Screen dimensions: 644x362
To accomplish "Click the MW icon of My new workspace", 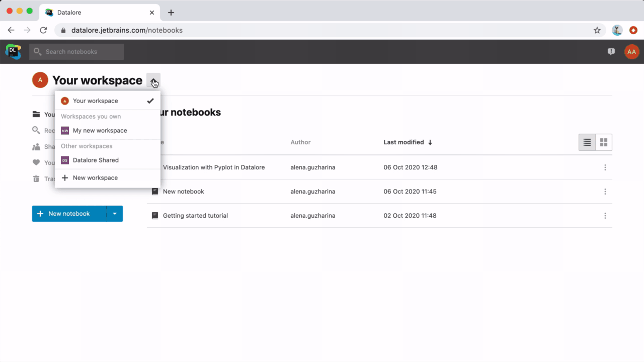I will pyautogui.click(x=64, y=131).
